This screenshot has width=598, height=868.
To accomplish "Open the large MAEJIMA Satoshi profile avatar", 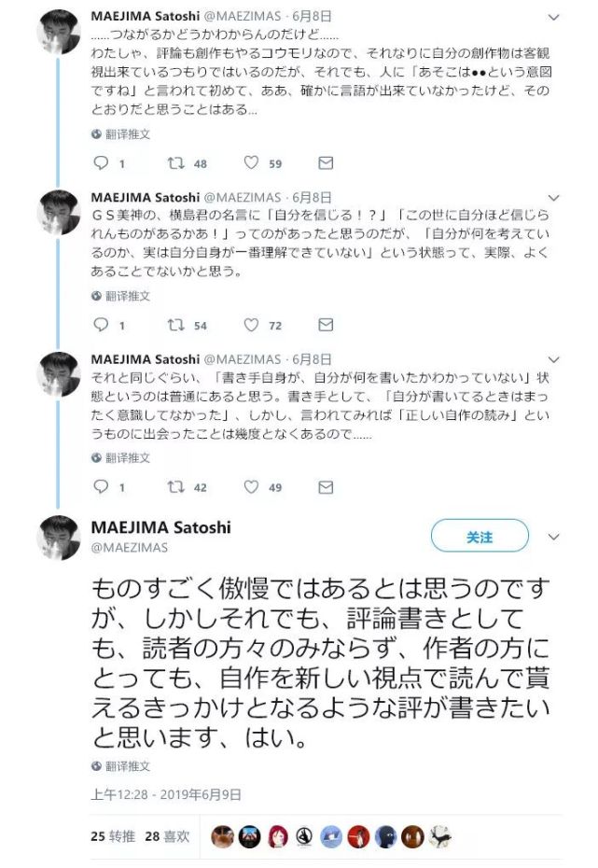I will click(59, 538).
